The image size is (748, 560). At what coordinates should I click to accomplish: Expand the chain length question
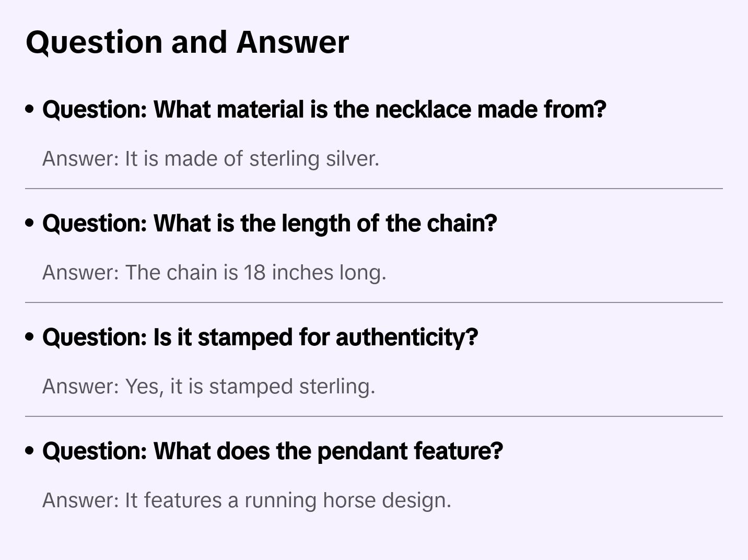point(270,224)
